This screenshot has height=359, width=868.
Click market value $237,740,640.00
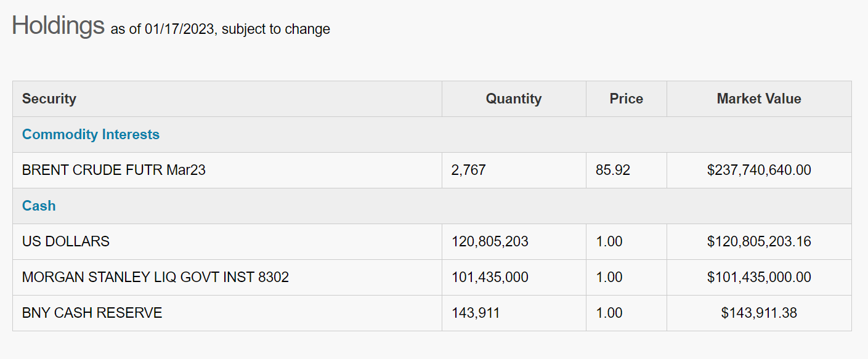(x=759, y=170)
